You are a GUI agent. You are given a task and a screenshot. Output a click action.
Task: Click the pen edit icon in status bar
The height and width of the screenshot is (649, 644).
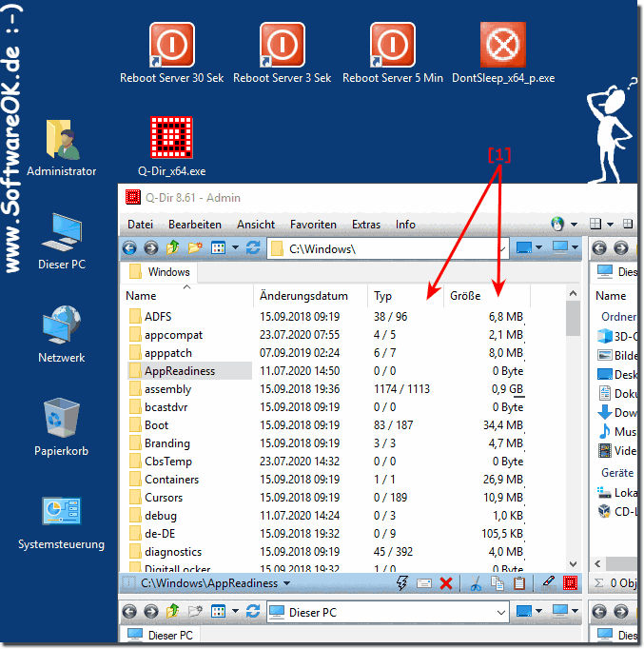click(x=549, y=583)
